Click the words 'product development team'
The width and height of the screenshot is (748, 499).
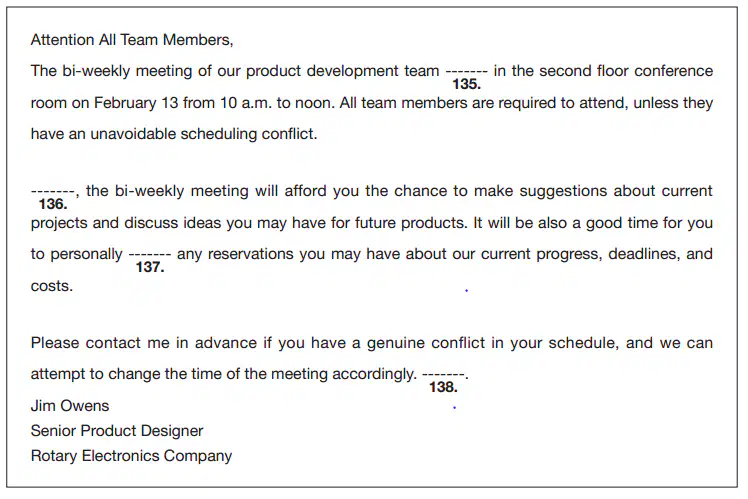pyautogui.click(x=343, y=71)
